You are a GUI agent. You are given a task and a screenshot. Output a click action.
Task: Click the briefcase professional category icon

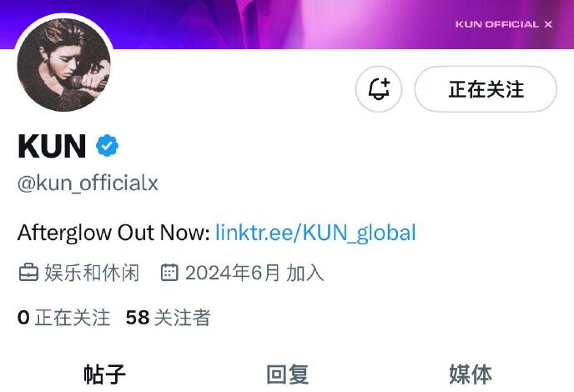[x=28, y=273]
